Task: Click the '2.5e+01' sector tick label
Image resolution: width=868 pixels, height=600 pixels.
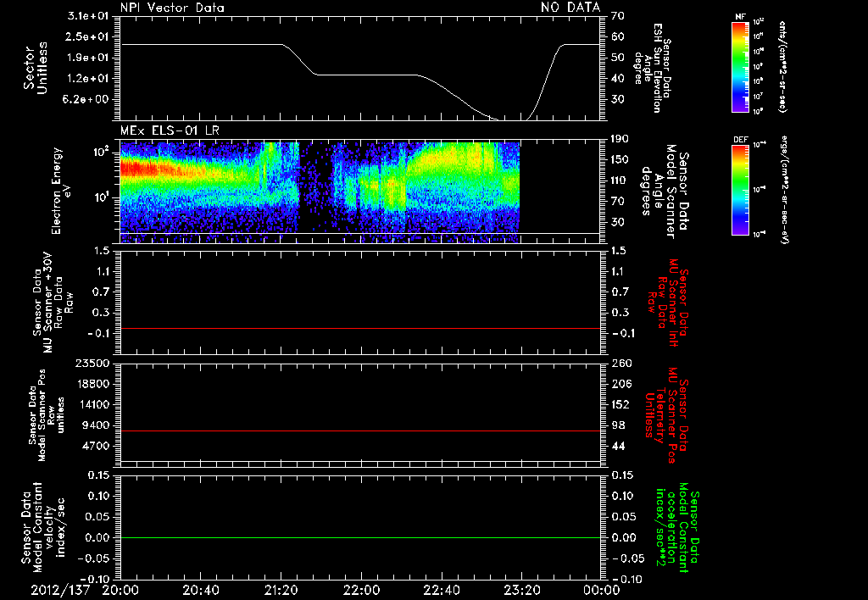Action: click(x=88, y=36)
